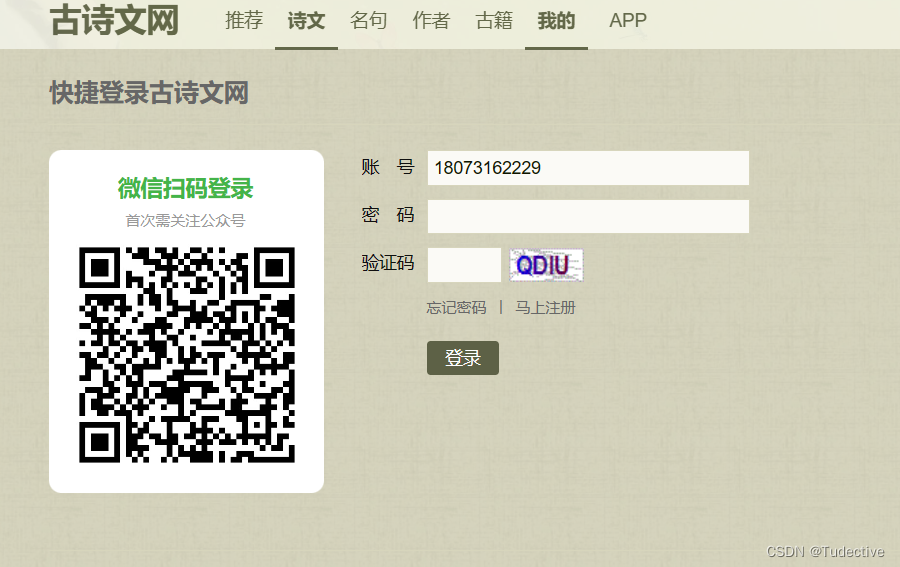Image resolution: width=900 pixels, height=567 pixels.
Task: Open the 古籍 navigation tab
Action: click(494, 21)
